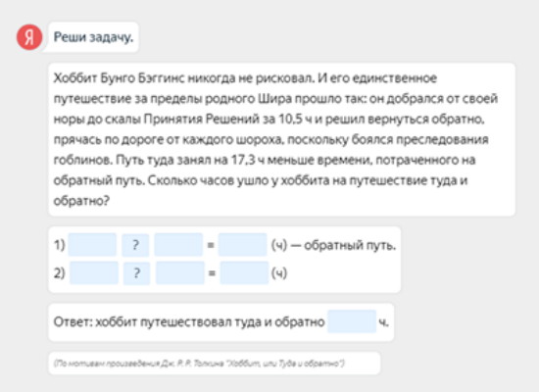Select the "Реши задачу." message bubble

(93, 37)
